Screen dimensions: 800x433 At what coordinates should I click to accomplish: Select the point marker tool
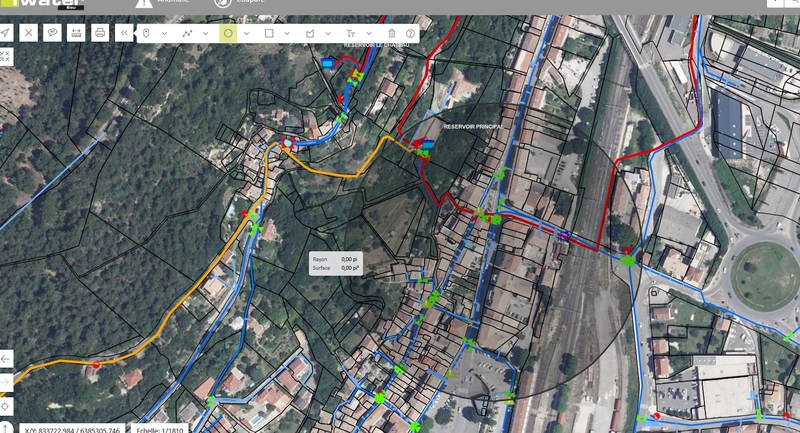pos(146,33)
